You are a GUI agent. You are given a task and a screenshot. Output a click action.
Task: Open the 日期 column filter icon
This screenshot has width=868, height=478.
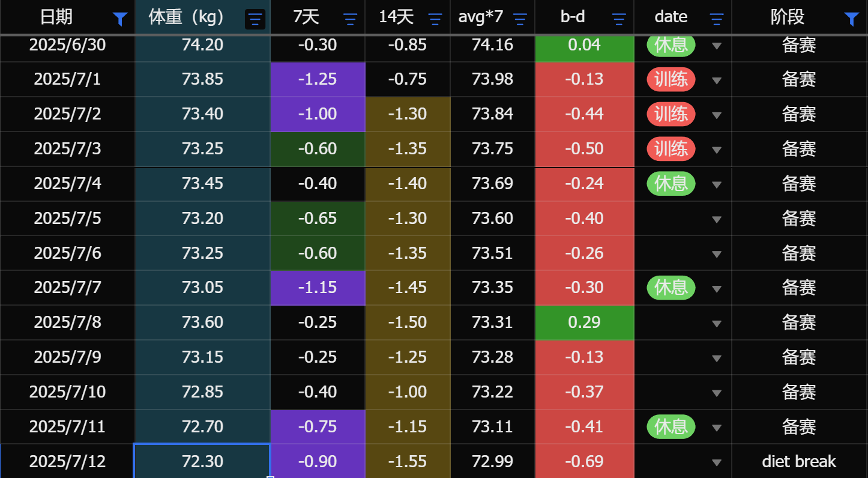pyautogui.click(x=120, y=19)
